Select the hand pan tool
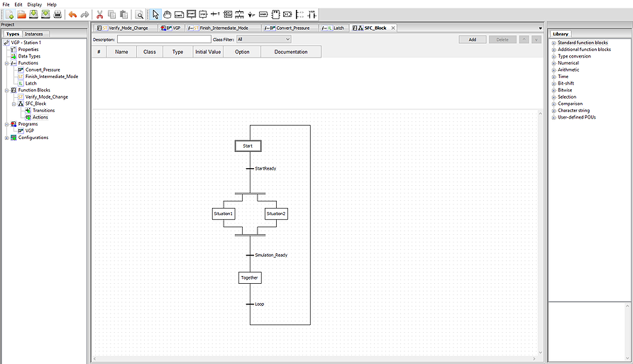Image resolution: width=633 pixels, height=364 pixels. [x=167, y=14]
